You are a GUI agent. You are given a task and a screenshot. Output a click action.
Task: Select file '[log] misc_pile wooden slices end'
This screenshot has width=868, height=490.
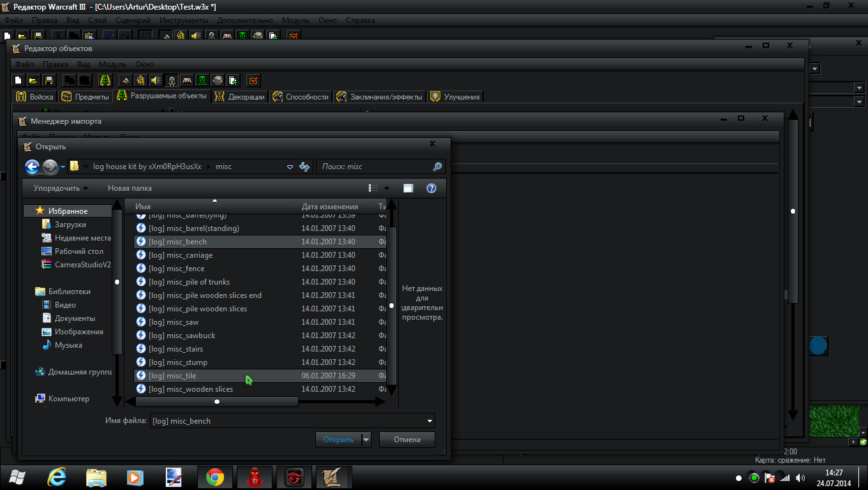click(x=260, y=295)
